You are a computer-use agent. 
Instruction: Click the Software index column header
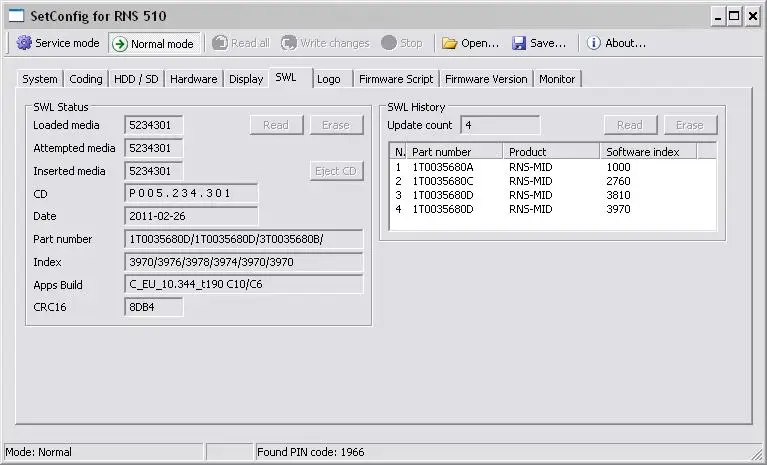tap(648, 152)
